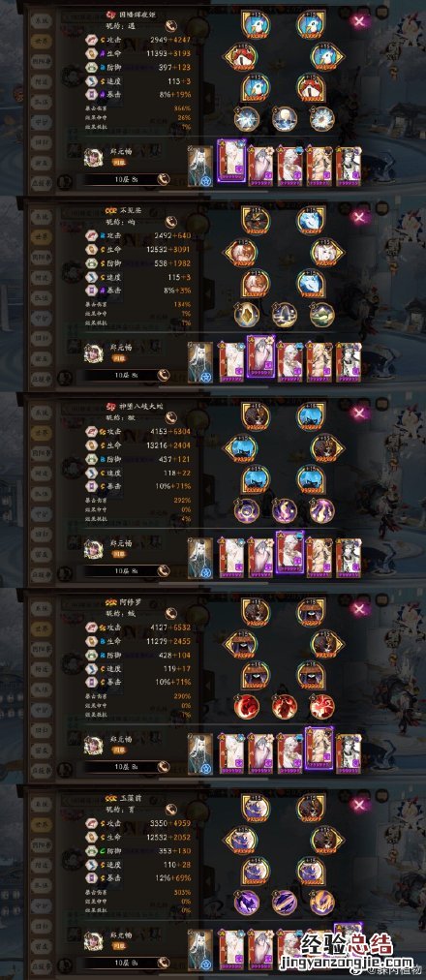
Task: Select the 阴阳寮 tab beside 神堕八岐大蛇's stats
Action: click(40, 450)
